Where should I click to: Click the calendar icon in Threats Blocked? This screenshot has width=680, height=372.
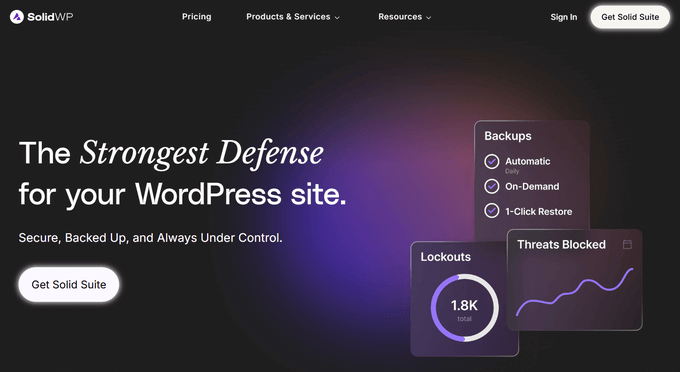click(627, 245)
